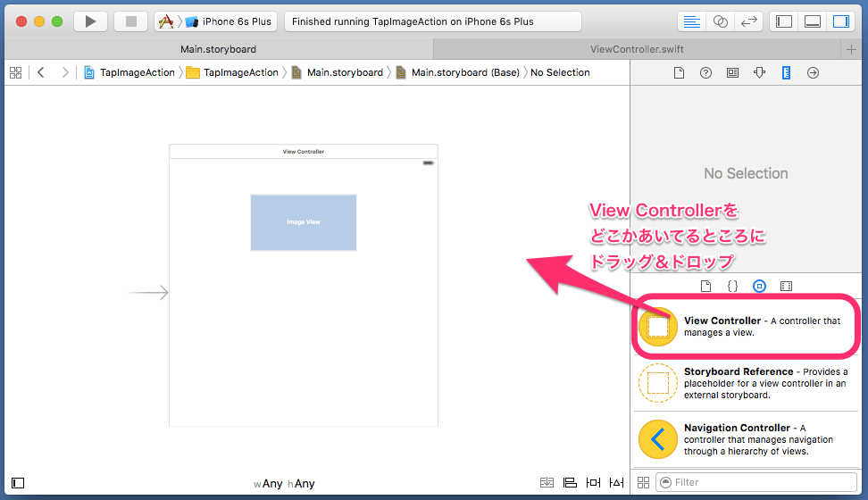Show the File inspector
Image resolution: width=868 pixels, height=500 pixels.
click(x=679, y=72)
